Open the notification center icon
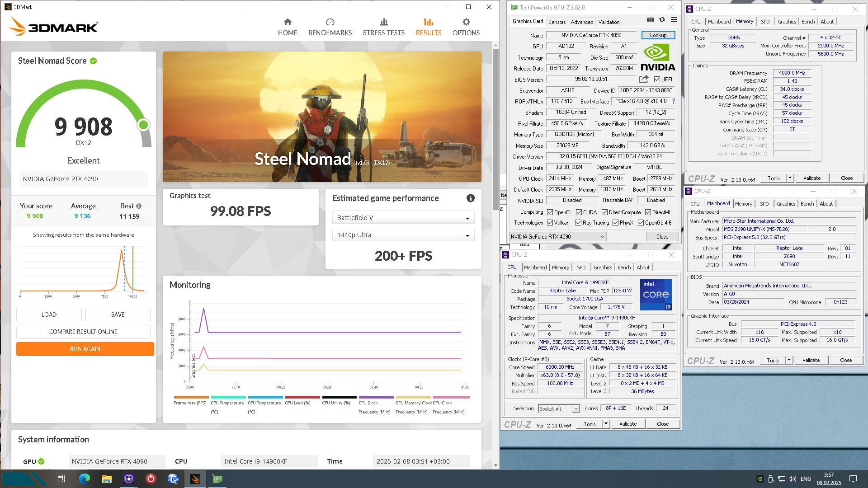The height and width of the screenshot is (488, 868). (x=853, y=479)
